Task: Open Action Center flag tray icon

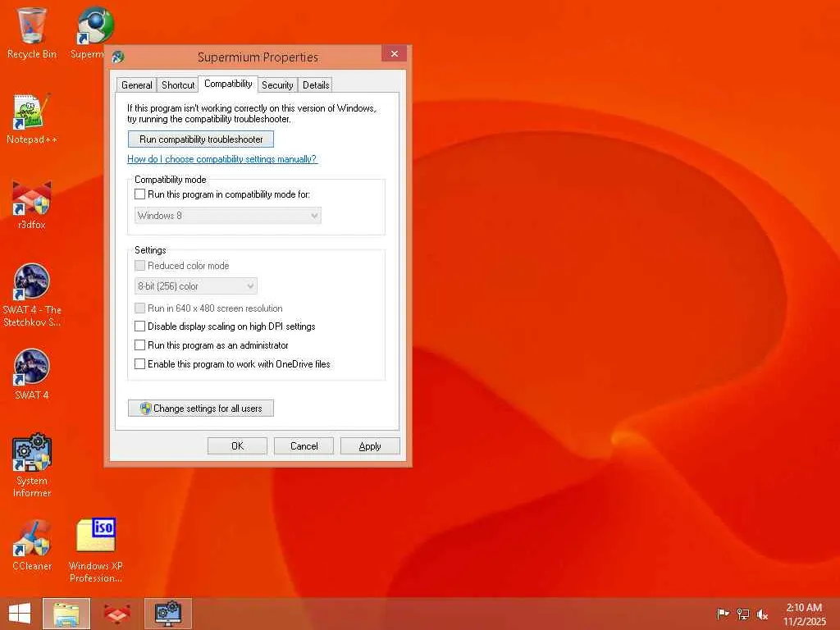Action: tap(723, 614)
